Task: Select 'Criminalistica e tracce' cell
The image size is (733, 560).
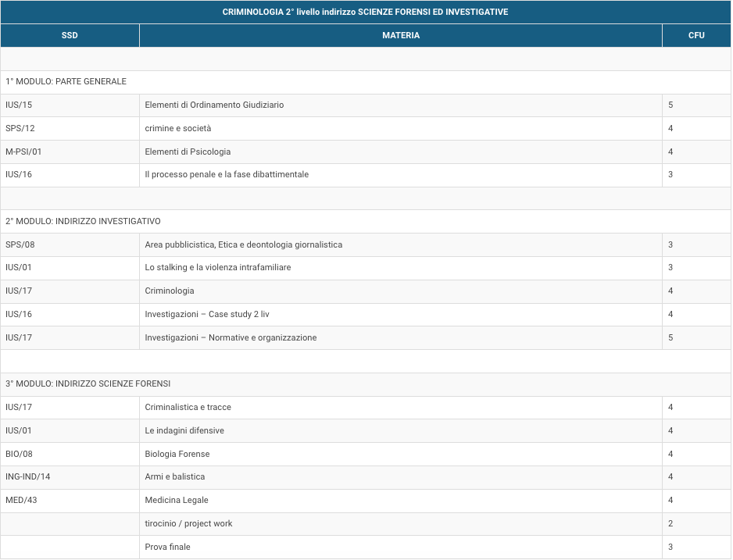Action: [x=401, y=407]
